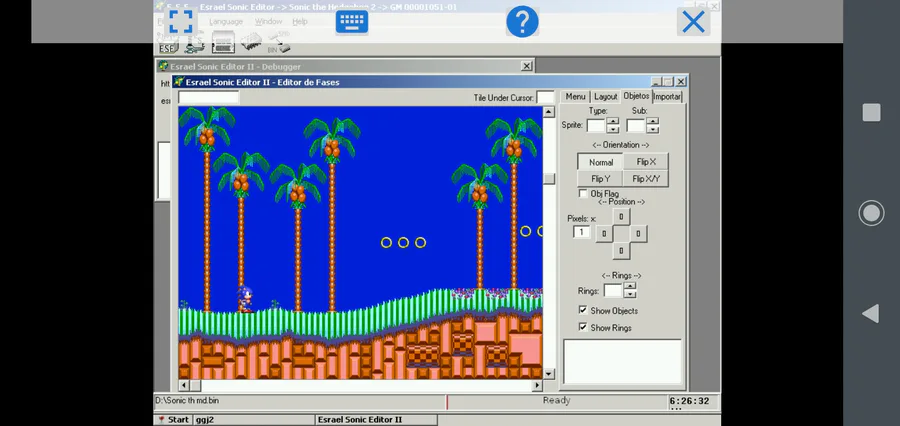Viewport: 900px width, 426px height.
Task: Uncheck the Show Objects checkbox
Action: coord(583,311)
